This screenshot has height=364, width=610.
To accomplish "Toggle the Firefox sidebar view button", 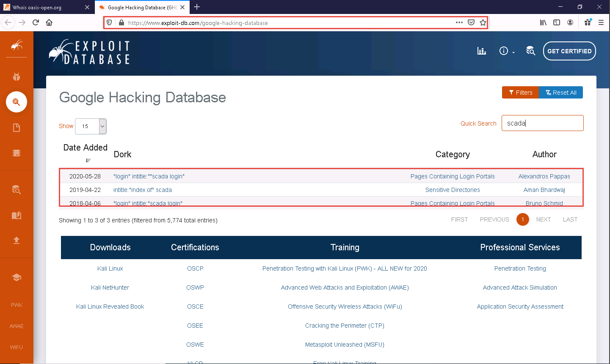I will click(557, 23).
